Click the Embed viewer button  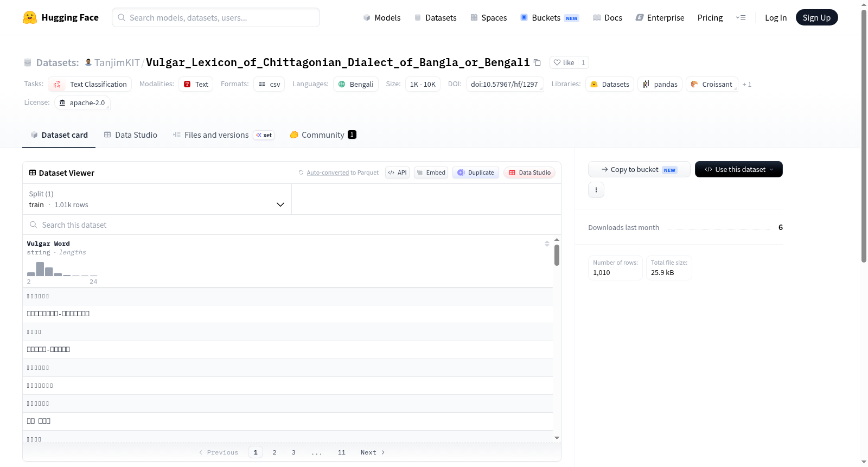tap(431, 172)
